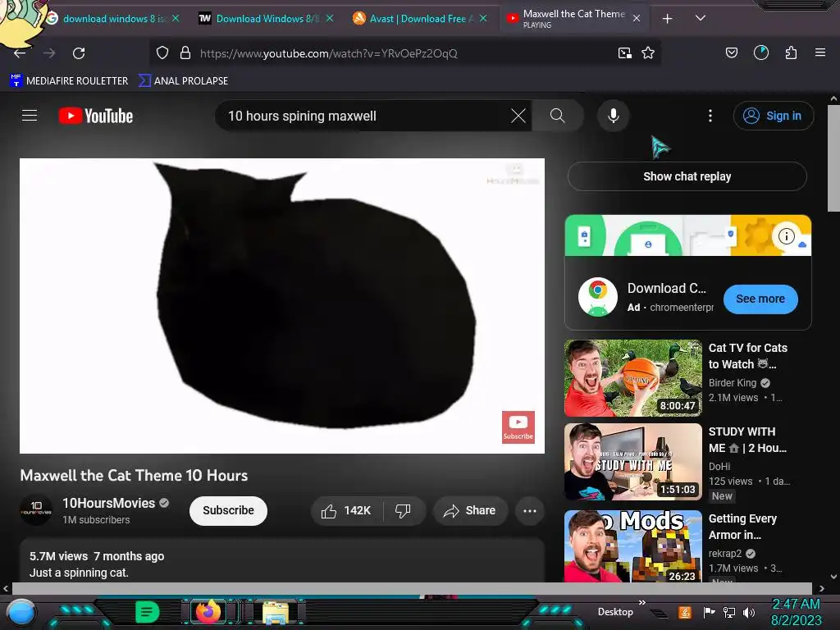Click Show chat replay

[687, 176]
